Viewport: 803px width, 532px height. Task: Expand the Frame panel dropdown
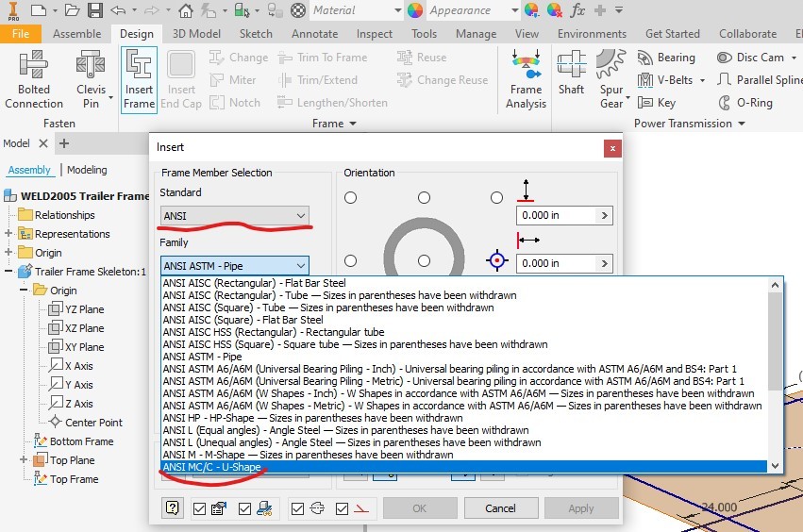coord(353,124)
